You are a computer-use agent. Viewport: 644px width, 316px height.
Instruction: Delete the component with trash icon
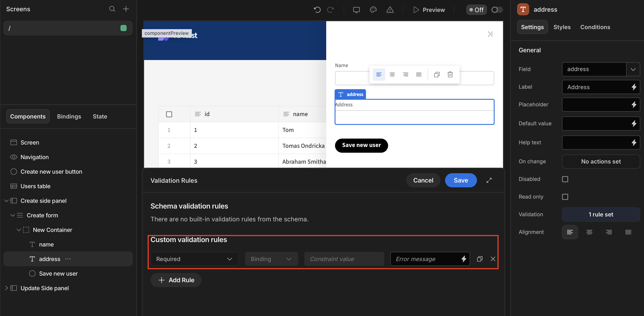(450, 74)
